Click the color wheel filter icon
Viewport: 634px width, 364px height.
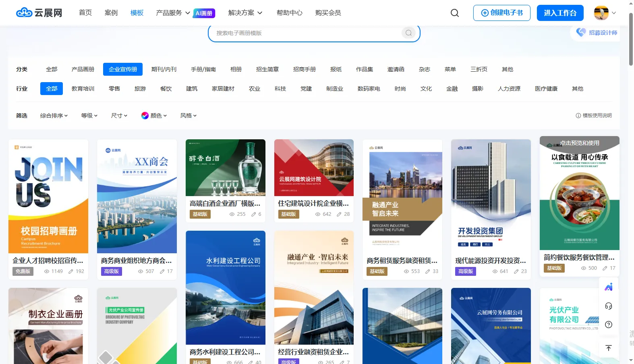[145, 116]
